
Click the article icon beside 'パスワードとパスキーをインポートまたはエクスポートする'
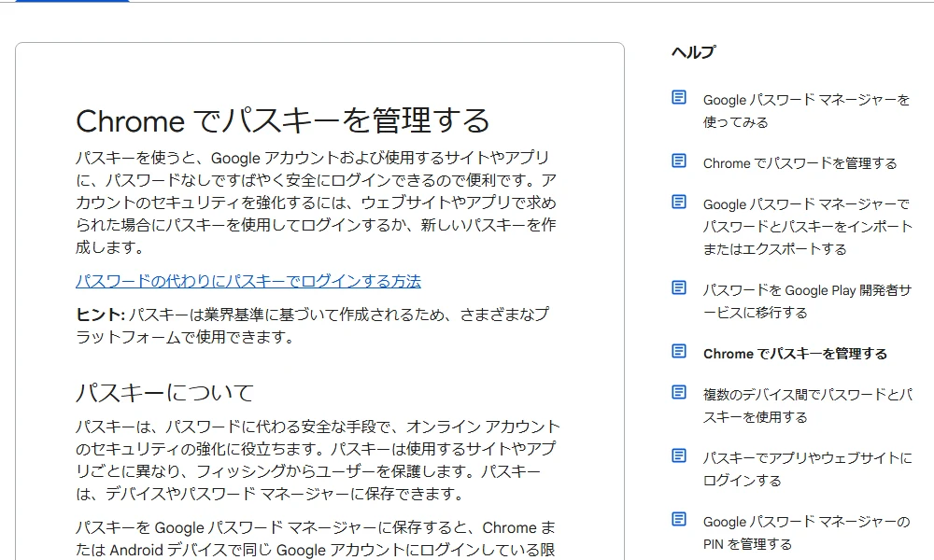[679, 203]
